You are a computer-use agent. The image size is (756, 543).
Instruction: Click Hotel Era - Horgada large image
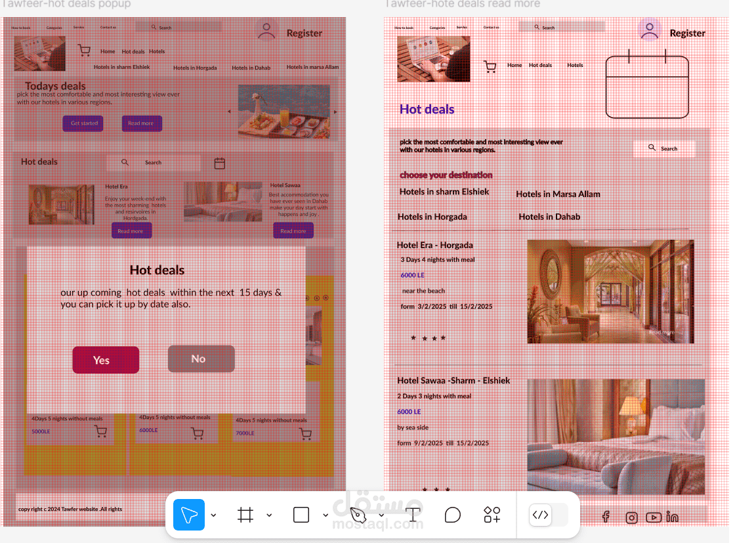(610, 292)
